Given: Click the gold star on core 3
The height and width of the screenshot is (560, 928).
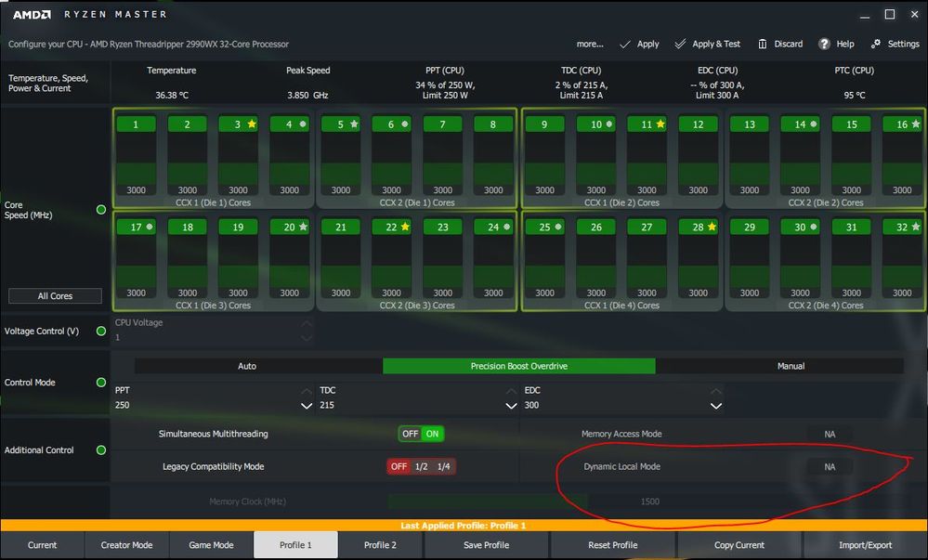Looking at the screenshot, I should click(252, 124).
